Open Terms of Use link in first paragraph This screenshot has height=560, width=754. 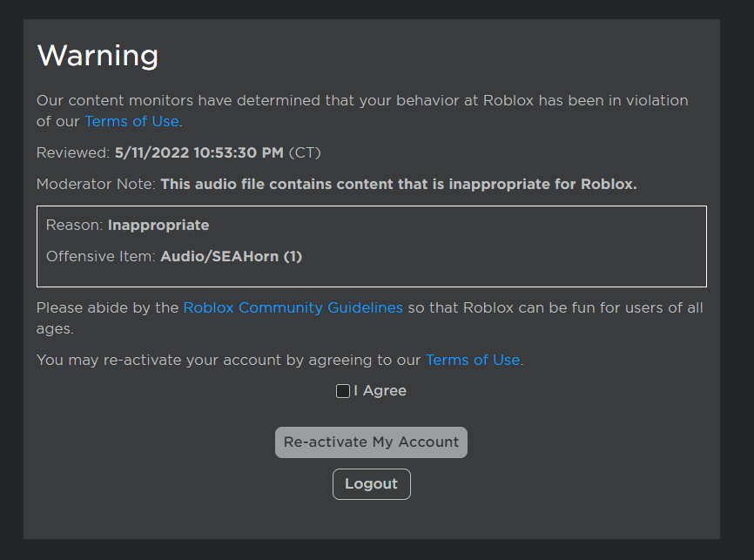click(131, 121)
